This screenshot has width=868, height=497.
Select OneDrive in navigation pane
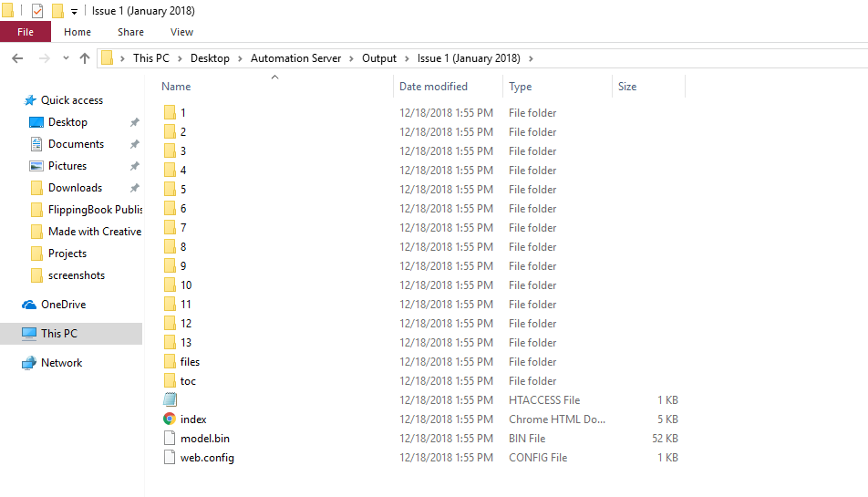tap(63, 305)
